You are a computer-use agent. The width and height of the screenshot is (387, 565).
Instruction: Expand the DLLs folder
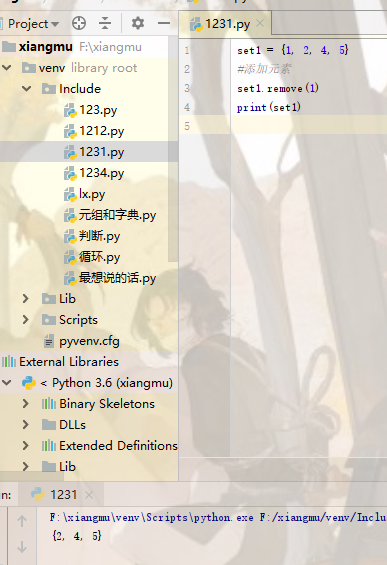pyautogui.click(x=26, y=424)
